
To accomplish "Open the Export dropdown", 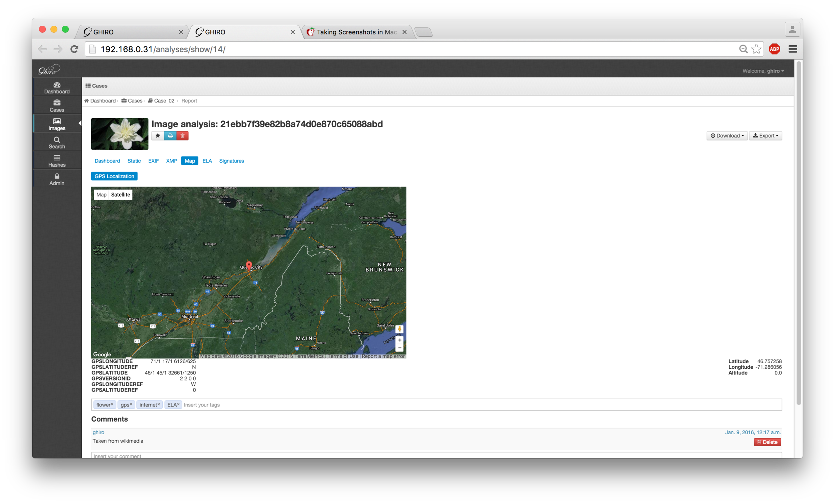I will point(765,136).
